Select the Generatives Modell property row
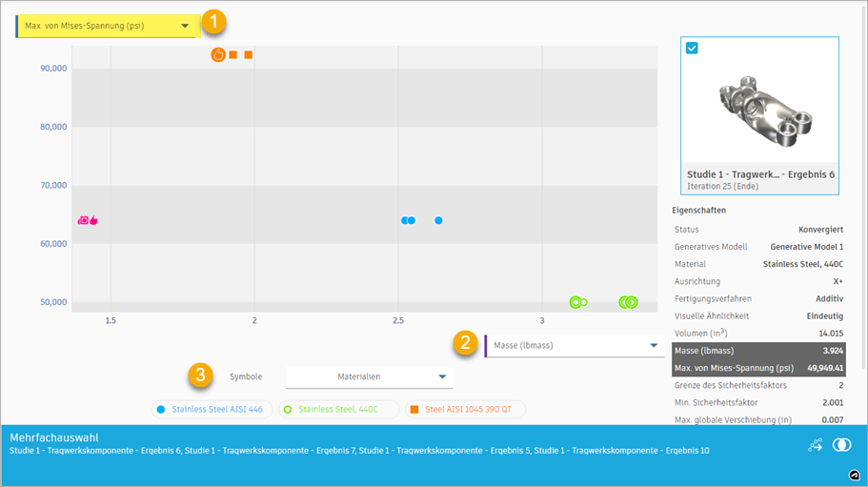Image resolution: width=868 pixels, height=487 pixels. point(758,247)
